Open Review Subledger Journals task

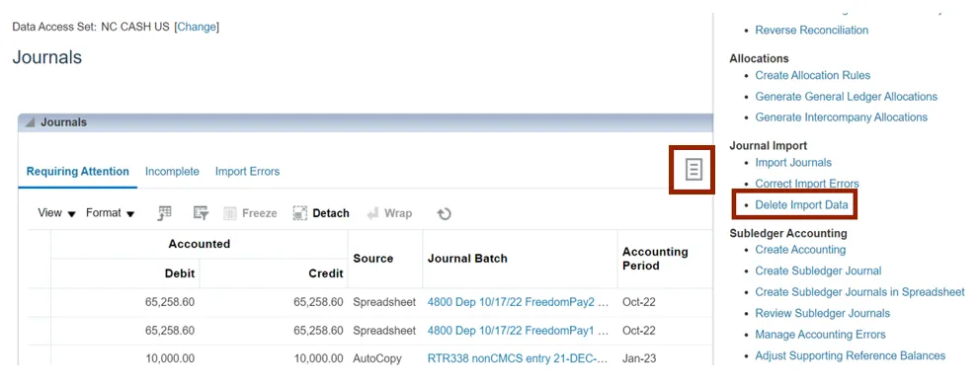(x=823, y=313)
